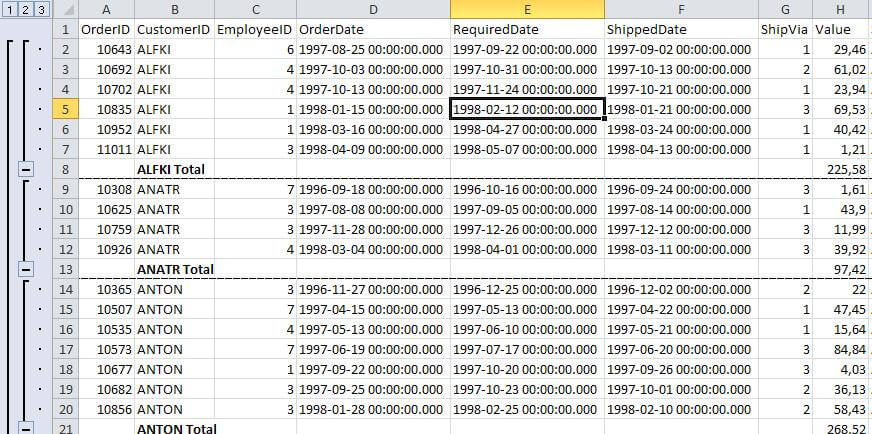Click the ShipVia header cell
Screen dimensions: 872x434
(785, 29)
